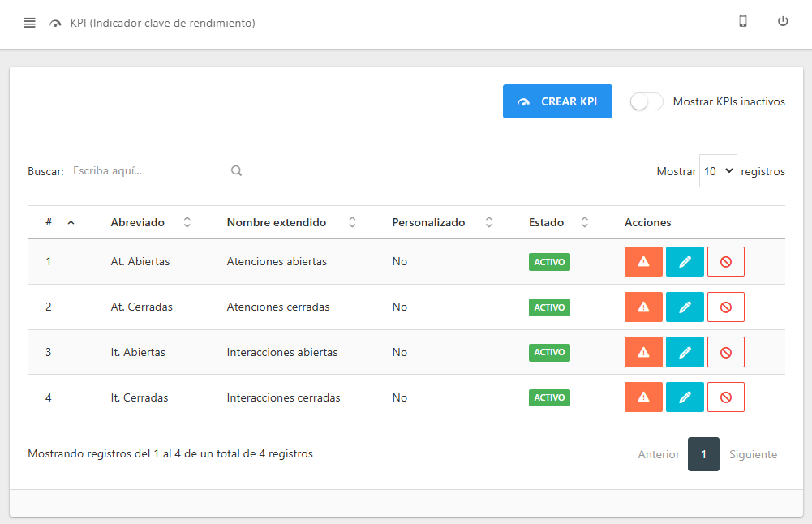Edit the Interacciones cerradas KPI pencil icon

pyautogui.click(x=685, y=397)
